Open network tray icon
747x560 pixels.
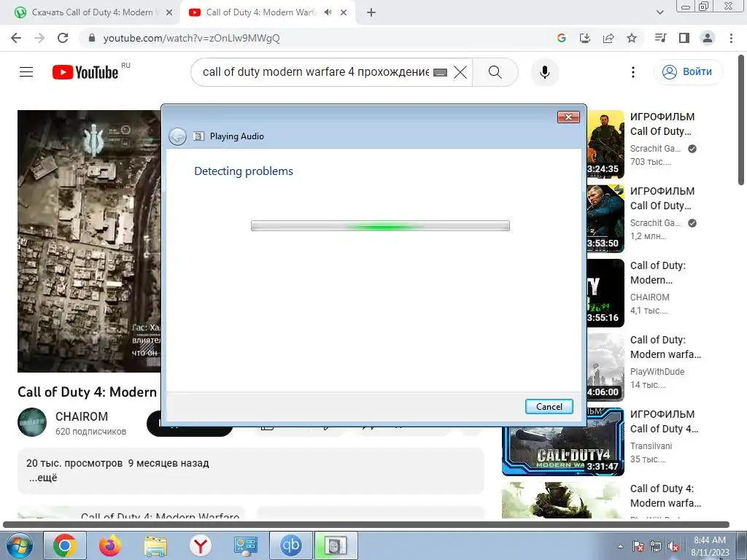pos(656,546)
